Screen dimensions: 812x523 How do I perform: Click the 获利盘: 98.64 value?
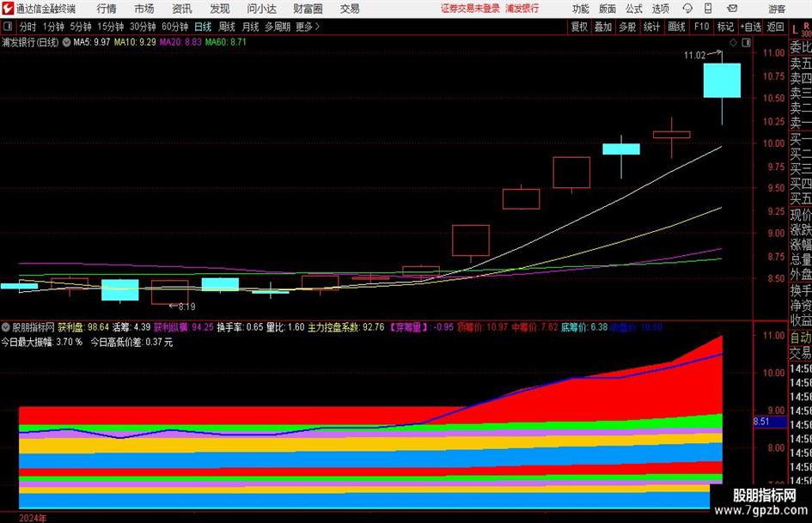[83, 327]
